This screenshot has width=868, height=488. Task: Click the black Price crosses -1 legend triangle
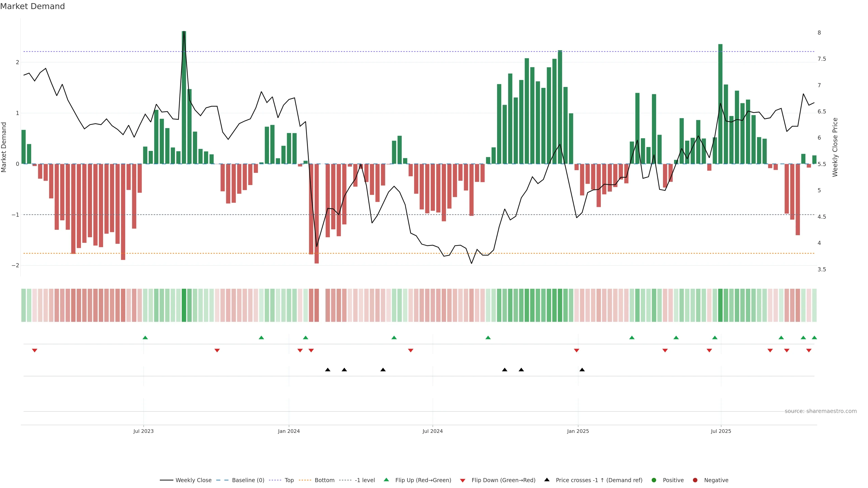click(x=547, y=480)
